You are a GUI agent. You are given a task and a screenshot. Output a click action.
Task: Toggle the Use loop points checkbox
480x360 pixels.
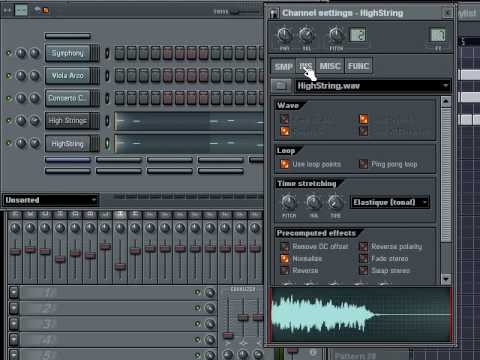coord(284,164)
